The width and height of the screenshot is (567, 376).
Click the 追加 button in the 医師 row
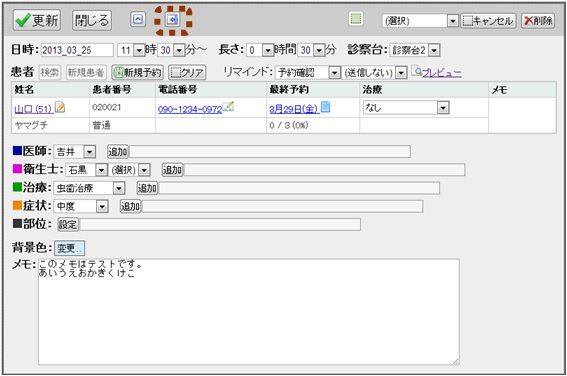(x=118, y=151)
